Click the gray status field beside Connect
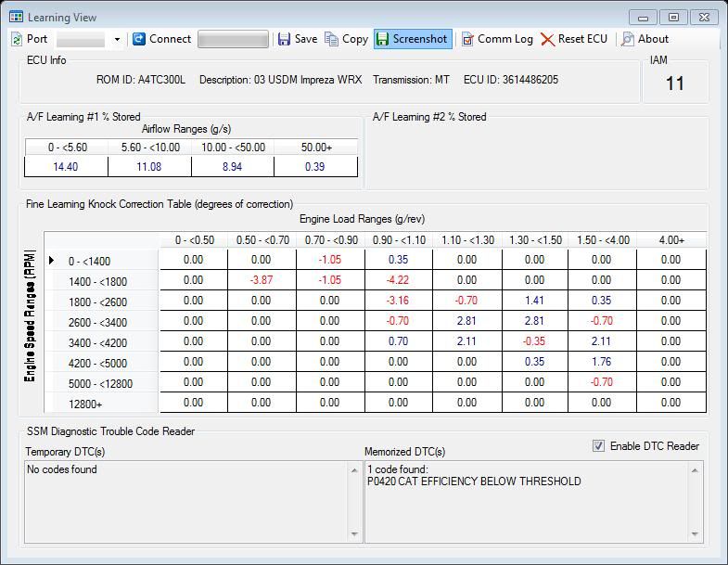The width and height of the screenshot is (728, 565). (x=233, y=40)
